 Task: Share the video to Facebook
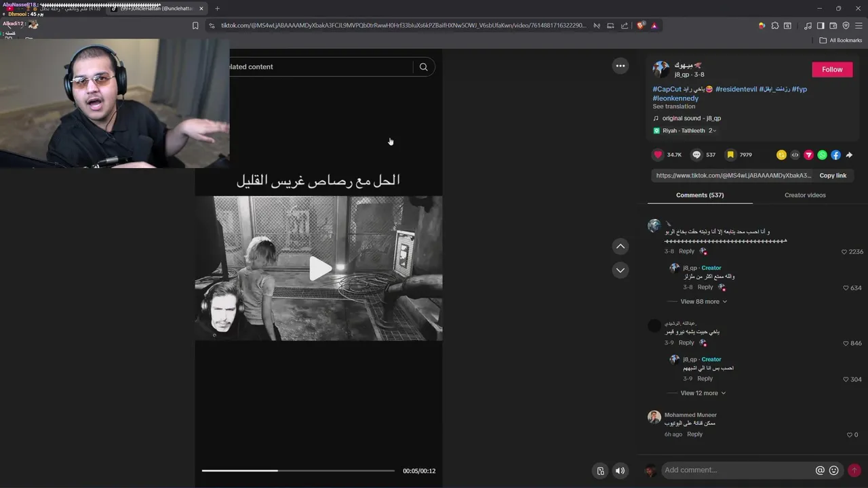(835, 155)
